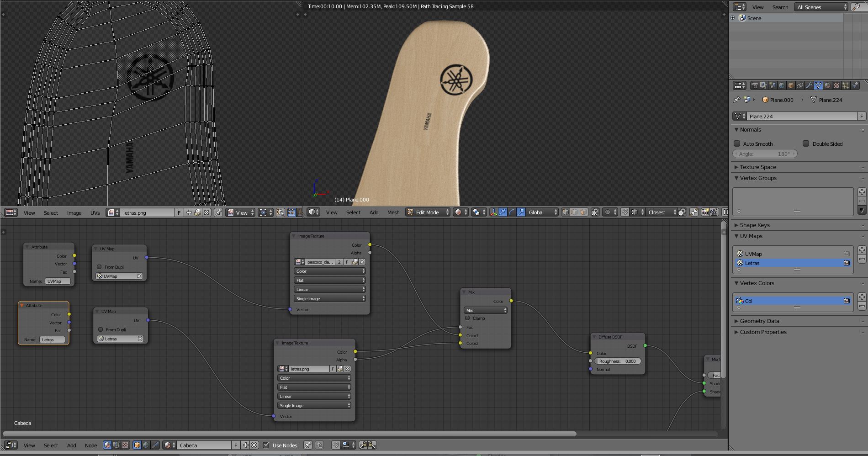The image size is (868, 456).
Task: Add a new UV map with plus
Action: pos(862,250)
